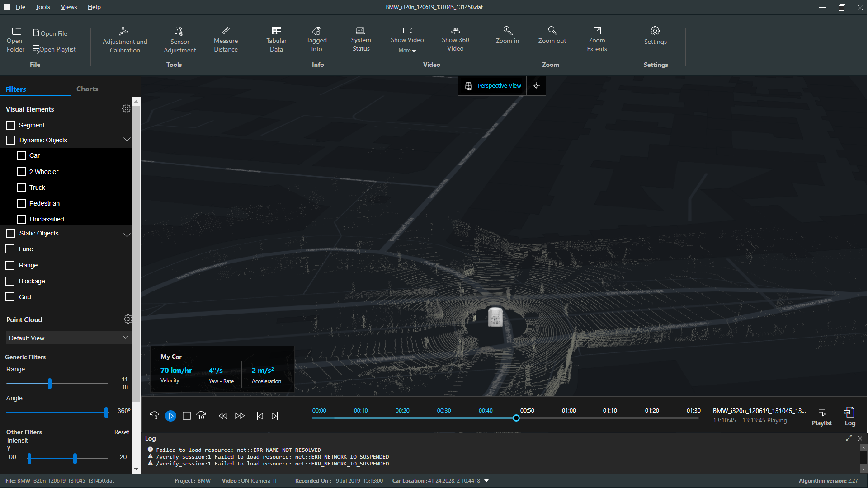Open Tabular Data view
868x488 pixels.
click(x=275, y=39)
